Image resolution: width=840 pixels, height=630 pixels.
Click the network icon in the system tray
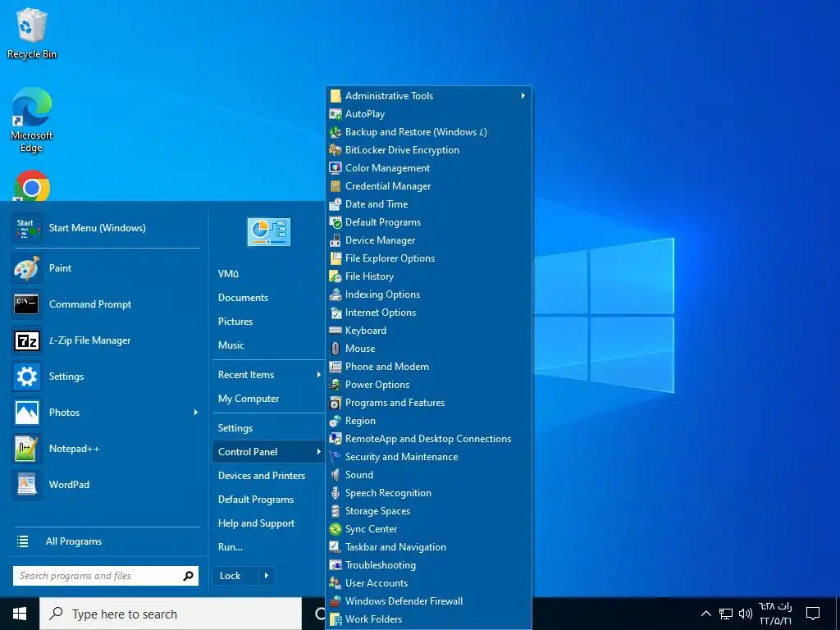point(726,614)
